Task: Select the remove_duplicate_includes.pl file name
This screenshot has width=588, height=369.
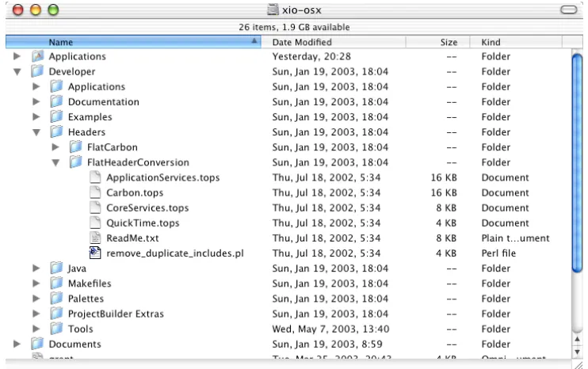Action: [x=175, y=253]
